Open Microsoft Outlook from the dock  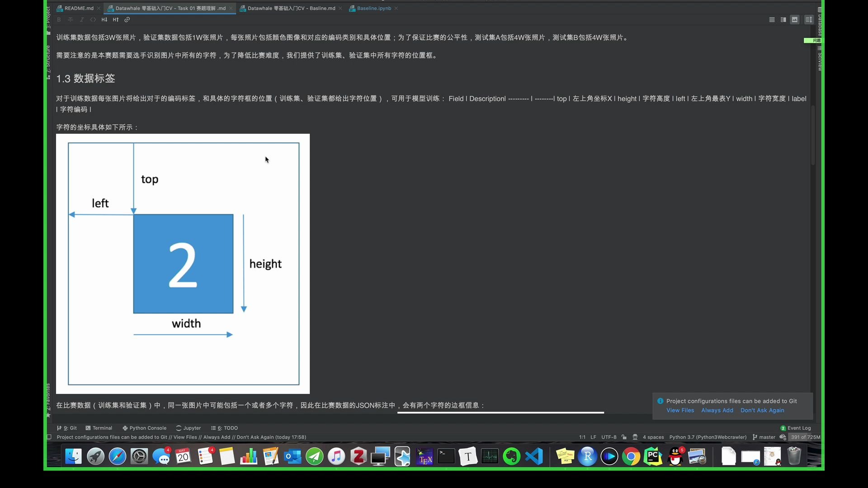pos(292,456)
